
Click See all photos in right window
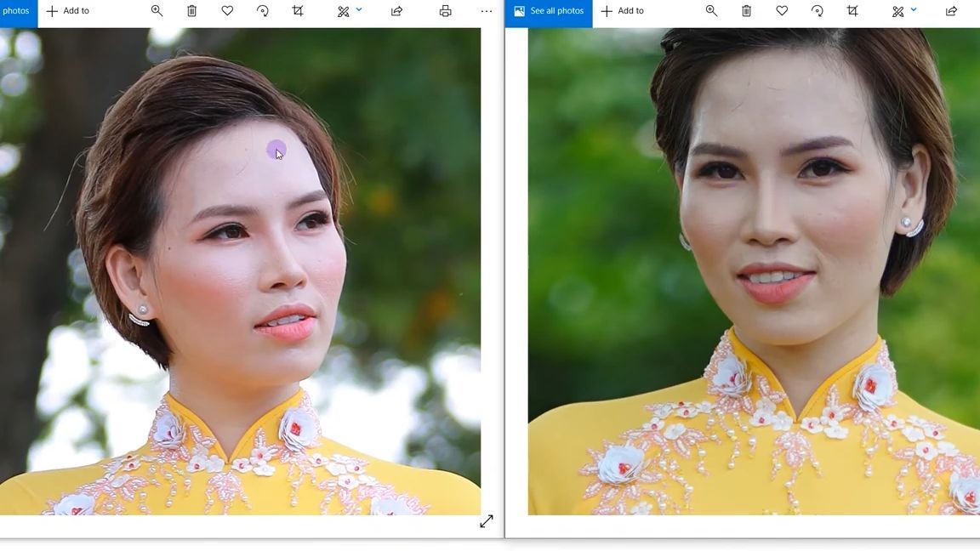pyautogui.click(x=549, y=11)
